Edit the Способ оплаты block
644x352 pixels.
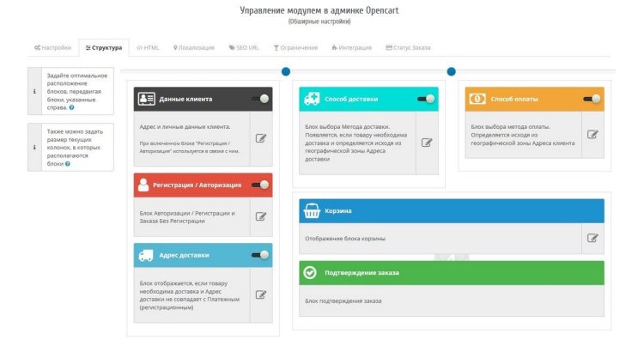(x=592, y=134)
